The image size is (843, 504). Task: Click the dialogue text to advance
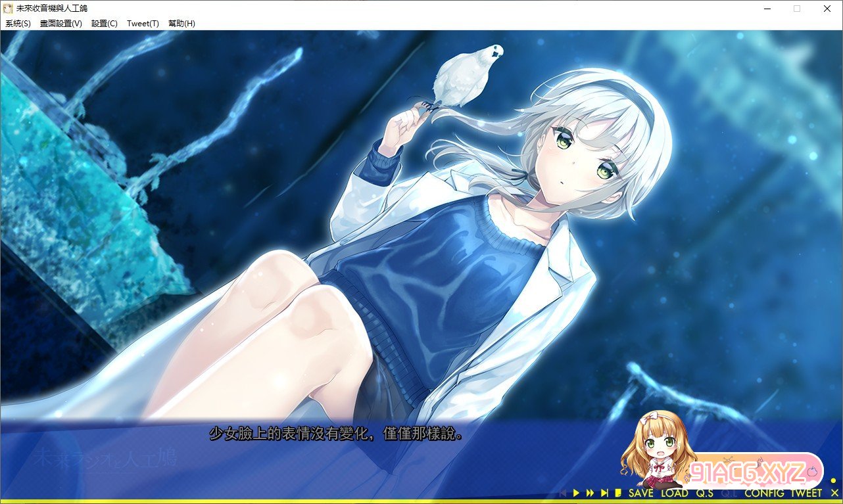click(x=335, y=434)
